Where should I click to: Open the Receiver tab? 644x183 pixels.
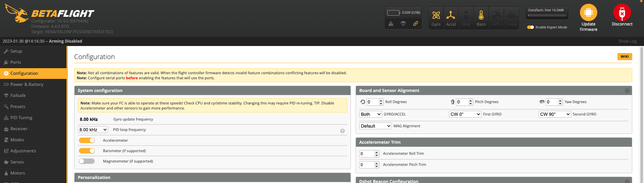pyautogui.click(x=33, y=129)
